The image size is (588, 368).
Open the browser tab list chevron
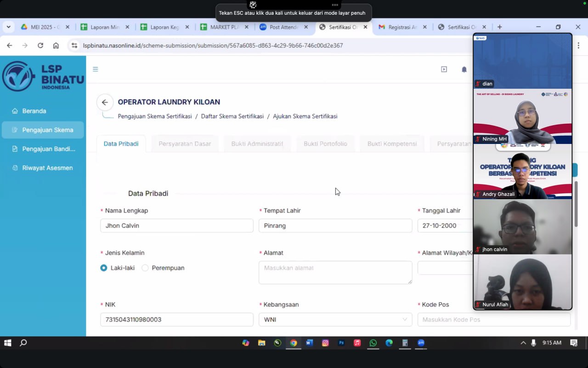click(8, 27)
